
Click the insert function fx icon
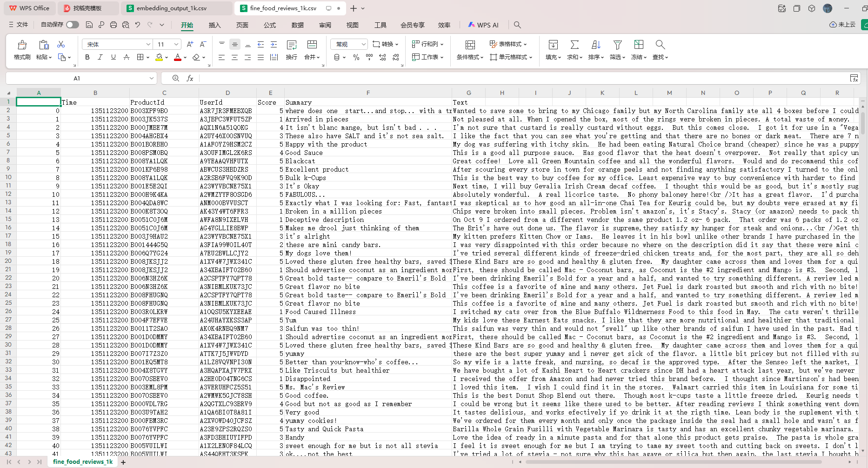pos(190,78)
